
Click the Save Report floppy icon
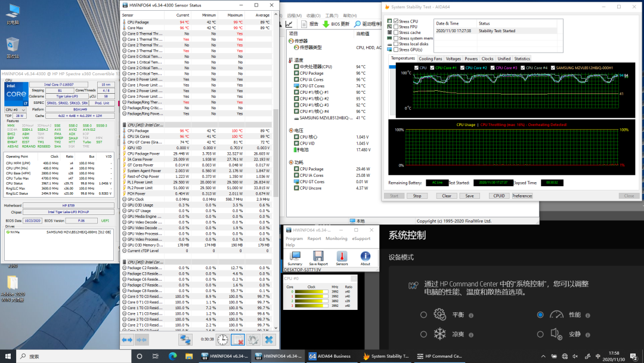tap(318, 256)
